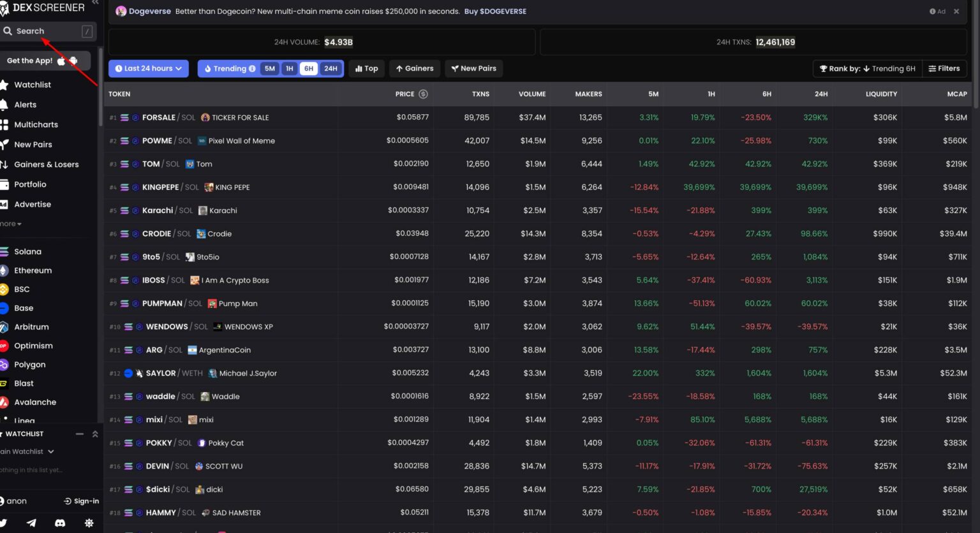Open the Last 24 hours dropdown
This screenshot has height=533, width=980.
coord(148,68)
